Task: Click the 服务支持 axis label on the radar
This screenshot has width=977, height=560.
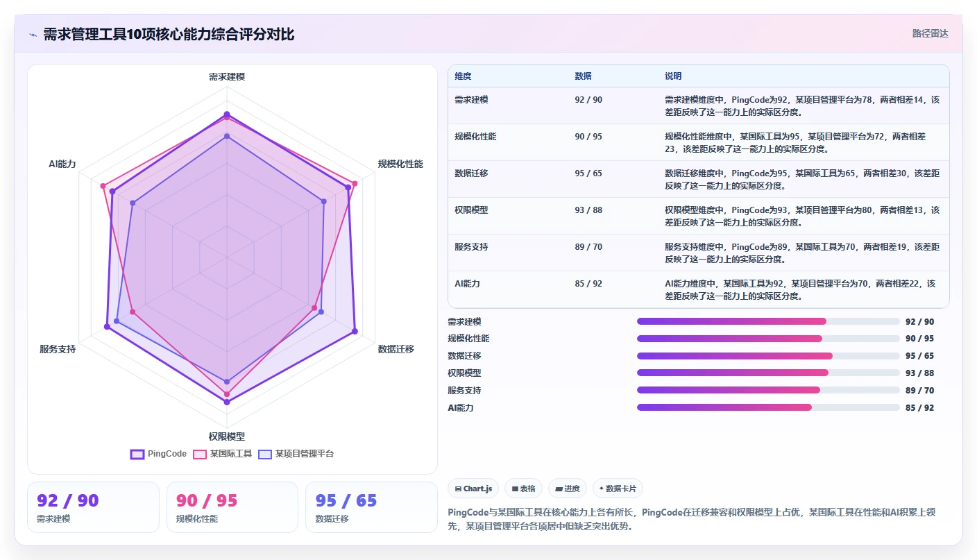Action: [58, 349]
